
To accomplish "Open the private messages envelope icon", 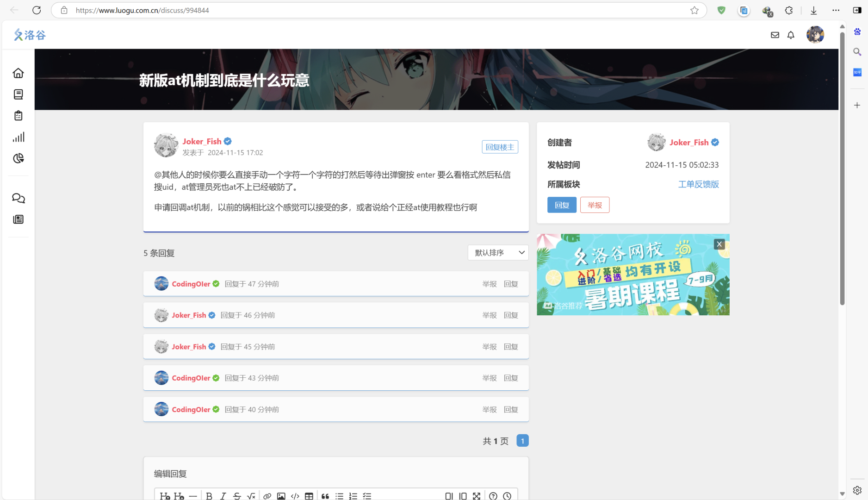I will click(775, 35).
